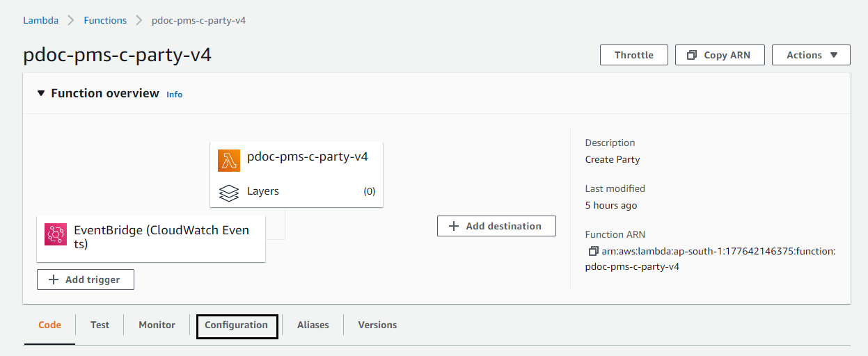Switch to the Code tab
The width and height of the screenshot is (868, 356).
click(49, 325)
